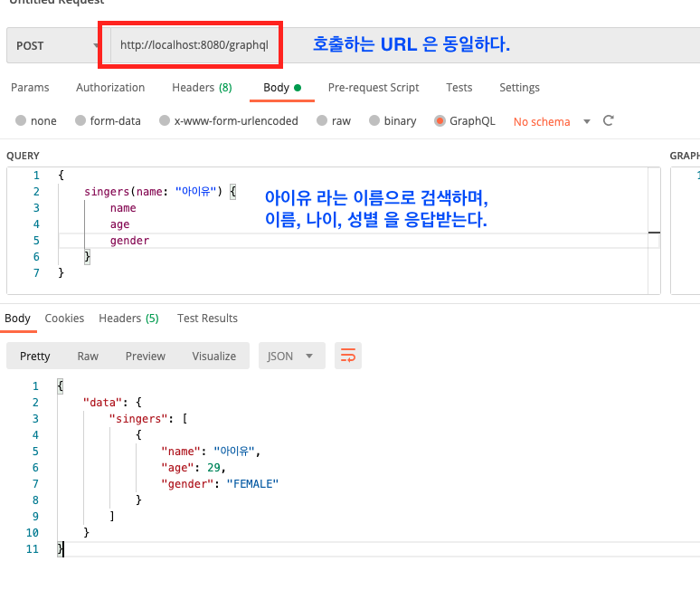
Task: Select the Pretty response view
Action: click(35, 356)
